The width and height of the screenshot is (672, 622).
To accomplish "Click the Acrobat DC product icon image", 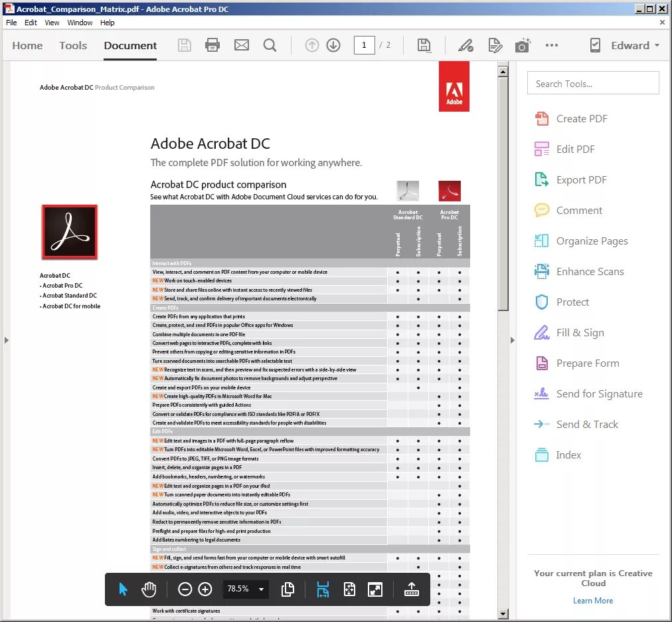I will [70, 232].
